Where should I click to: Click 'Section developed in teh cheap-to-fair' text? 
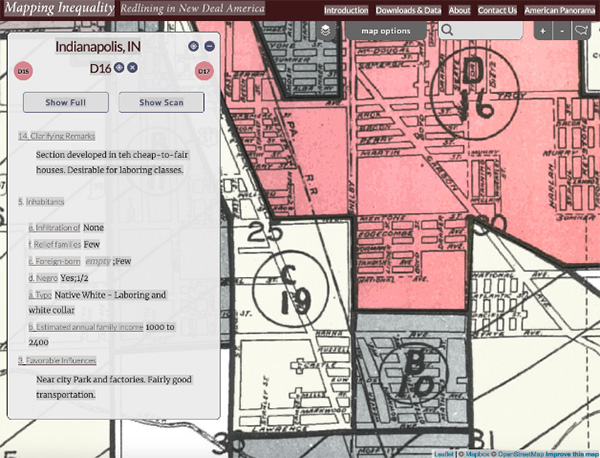click(x=112, y=155)
